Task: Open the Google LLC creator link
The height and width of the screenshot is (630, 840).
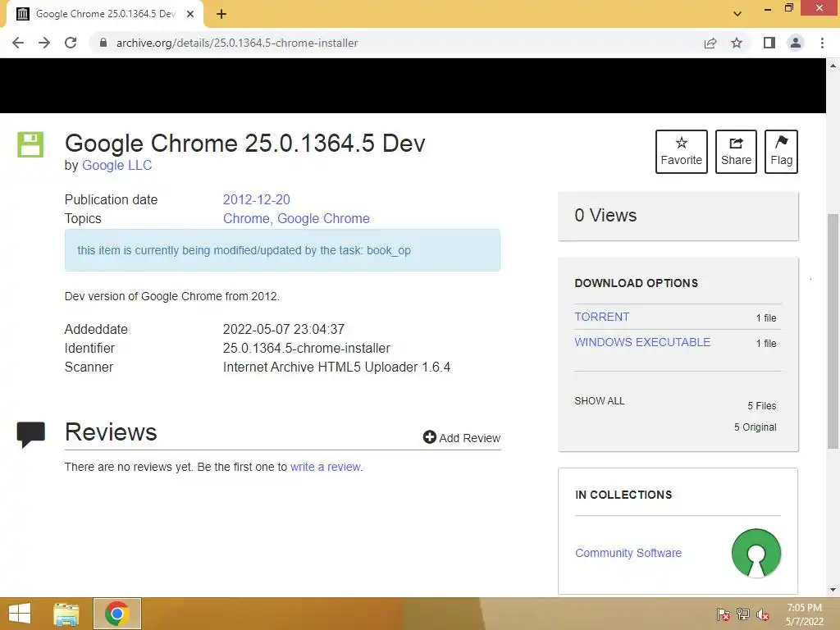Action: coord(116,166)
